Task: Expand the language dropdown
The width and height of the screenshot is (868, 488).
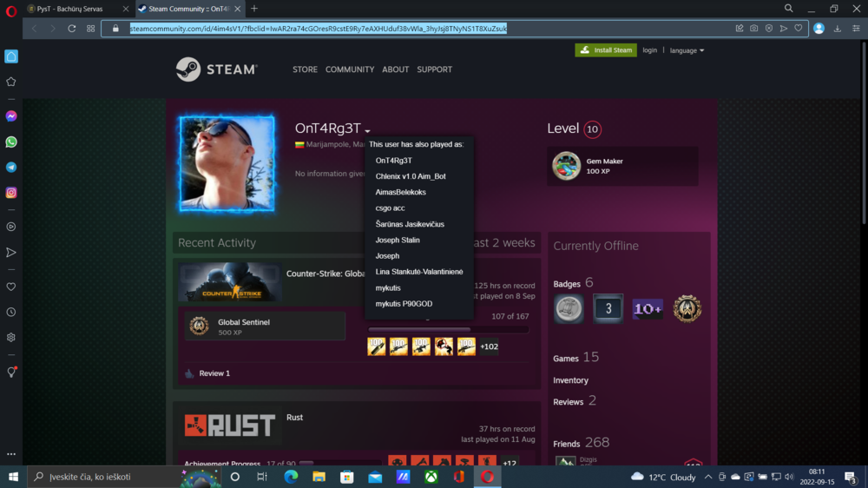Action: [687, 50]
